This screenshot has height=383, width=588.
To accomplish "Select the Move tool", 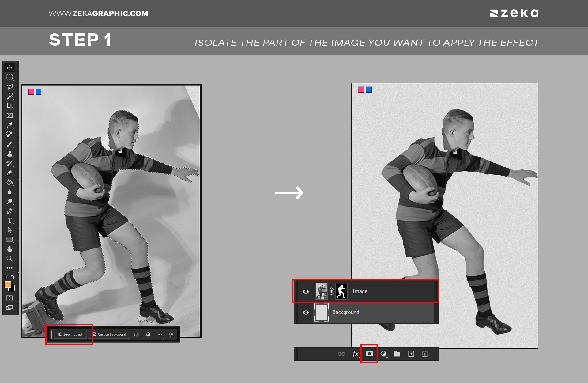I will tap(9, 68).
